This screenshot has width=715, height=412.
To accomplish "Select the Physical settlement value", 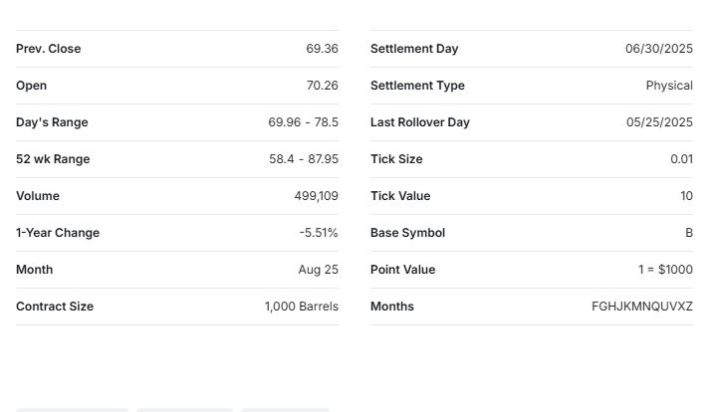I will click(x=669, y=86).
